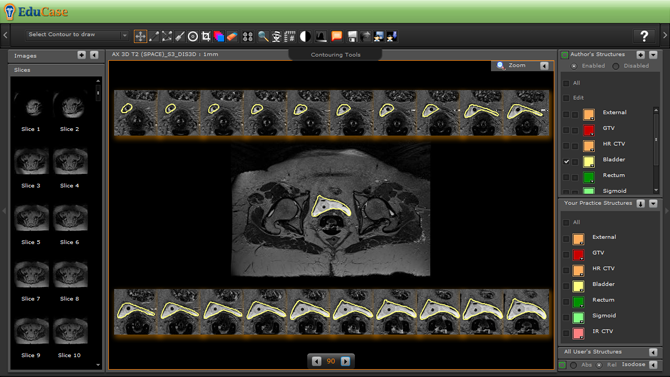Screen dimensions: 670x377
Task: Collapse the left toolbar arrow
Action: 5,35
